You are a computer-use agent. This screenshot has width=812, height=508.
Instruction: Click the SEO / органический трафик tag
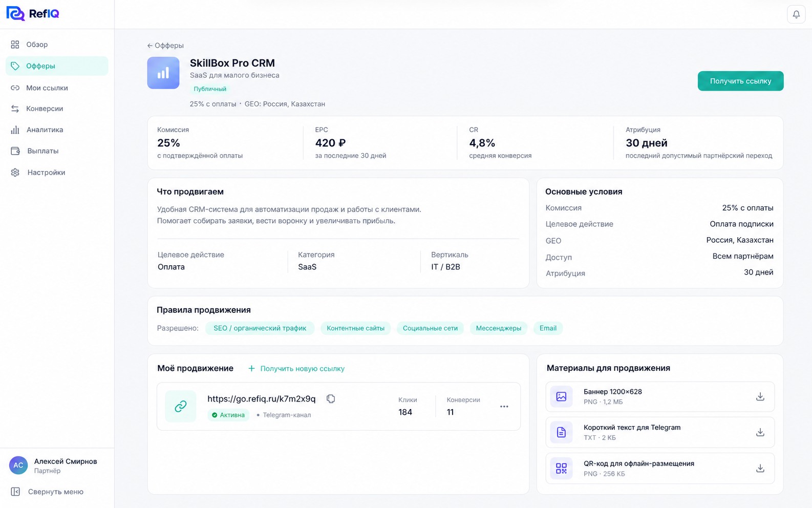(x=260, y=328)
